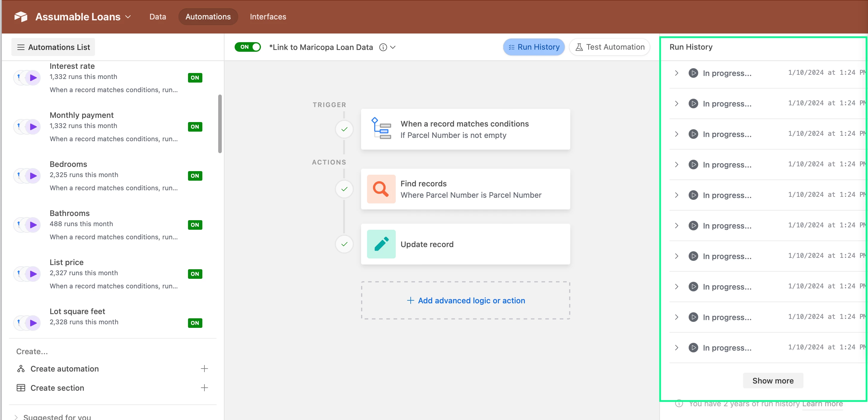This screenshot has width=868, height=420.
Task: Click the Create section plus icon
Action: [204, 388]
